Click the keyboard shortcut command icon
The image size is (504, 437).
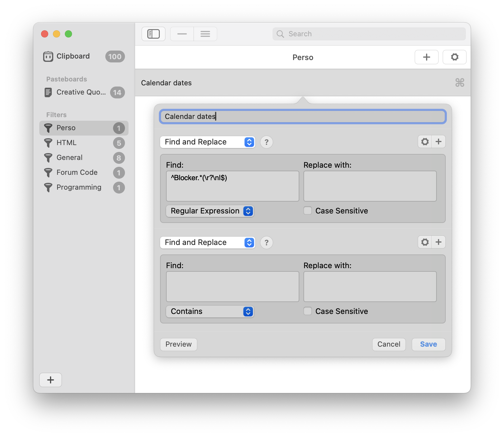(459, 83)
